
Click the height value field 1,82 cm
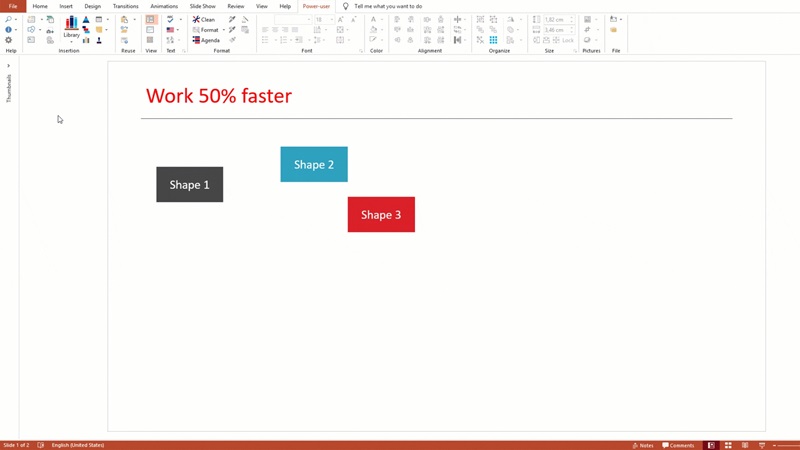click(559, 19)
